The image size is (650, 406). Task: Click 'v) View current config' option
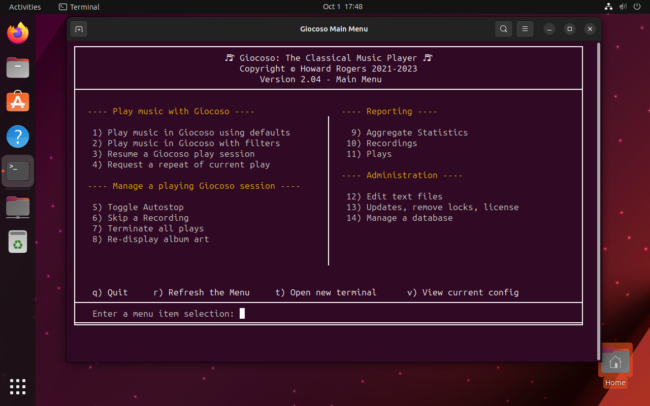point(463,292)
